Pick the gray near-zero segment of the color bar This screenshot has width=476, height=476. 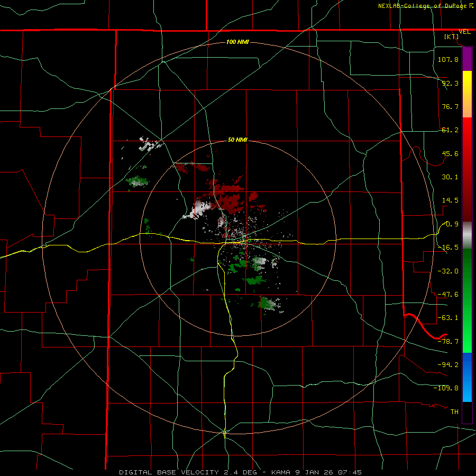pos(467,235)
